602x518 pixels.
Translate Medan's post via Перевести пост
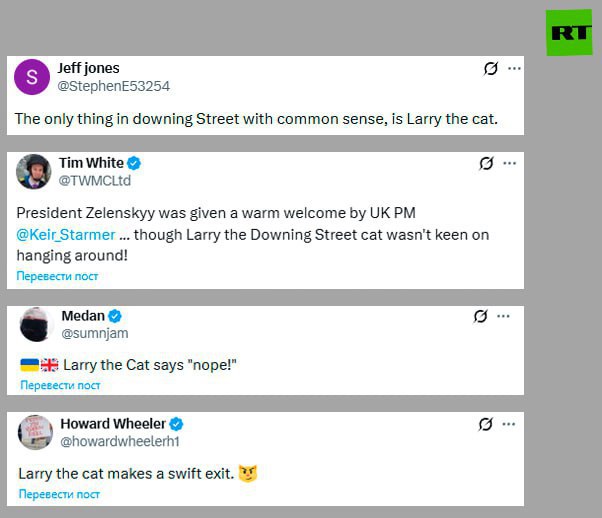(x=61, y=385)
